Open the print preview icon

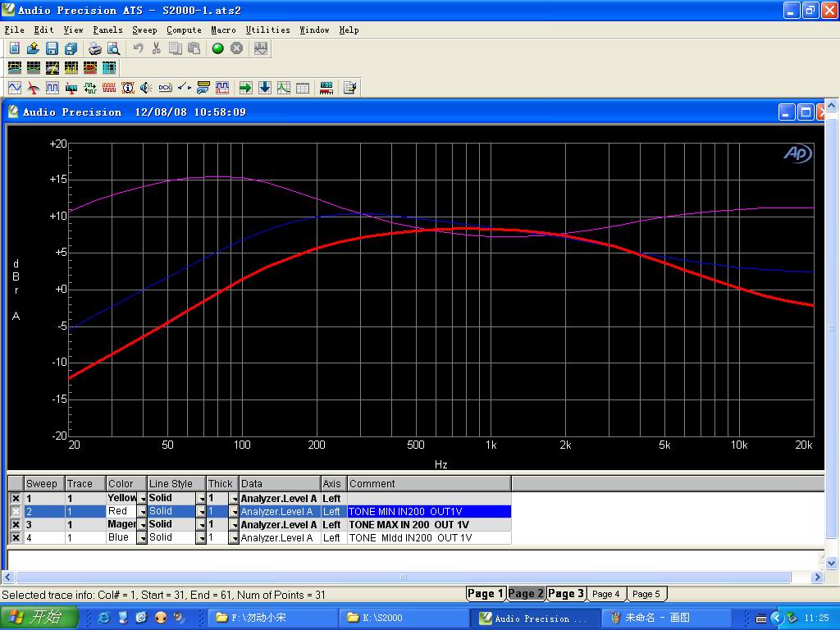pyautogui.click(x=114, y=48)
